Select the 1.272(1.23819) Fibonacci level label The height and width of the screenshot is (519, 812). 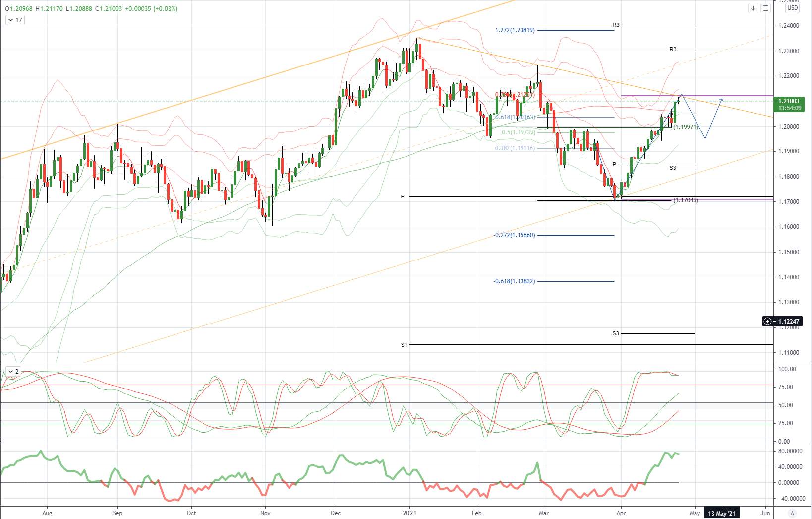coord(515,30)
